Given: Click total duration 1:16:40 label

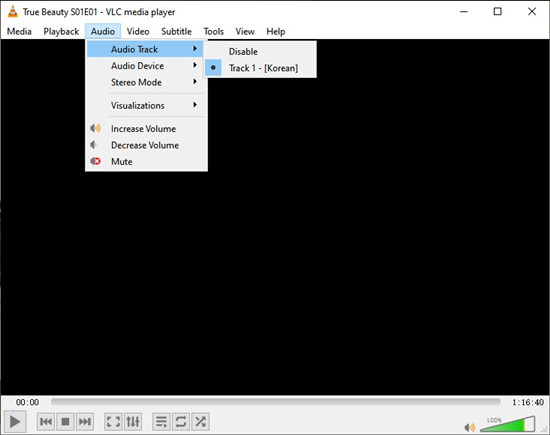Looking at the screenshot, I should coord(528,402).
